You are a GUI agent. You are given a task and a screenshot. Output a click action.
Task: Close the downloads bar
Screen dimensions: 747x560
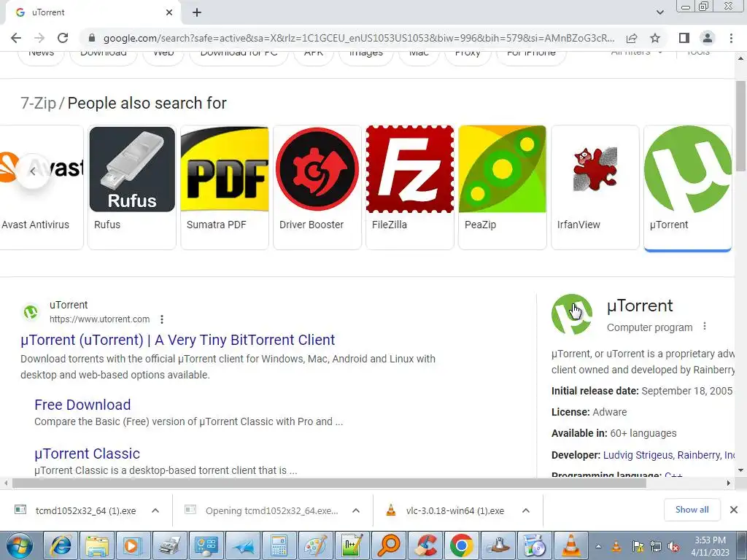(x=734, y=510)
